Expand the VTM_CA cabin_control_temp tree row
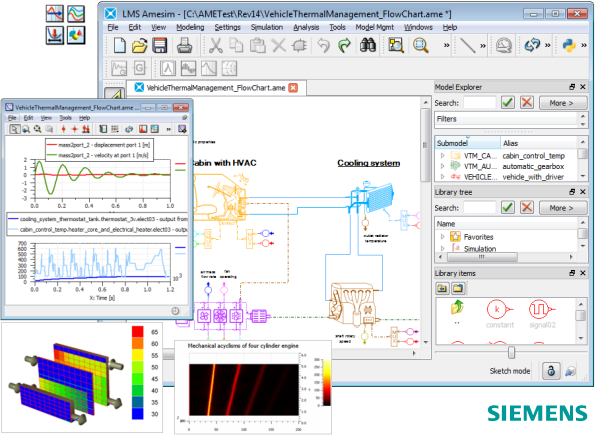600x435 pixels. pyautogui.click(x=442, y=156)
